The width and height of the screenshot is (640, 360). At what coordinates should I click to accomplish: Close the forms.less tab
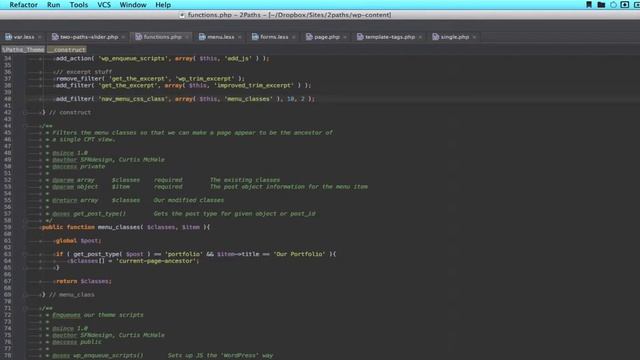tap(293, 37)
